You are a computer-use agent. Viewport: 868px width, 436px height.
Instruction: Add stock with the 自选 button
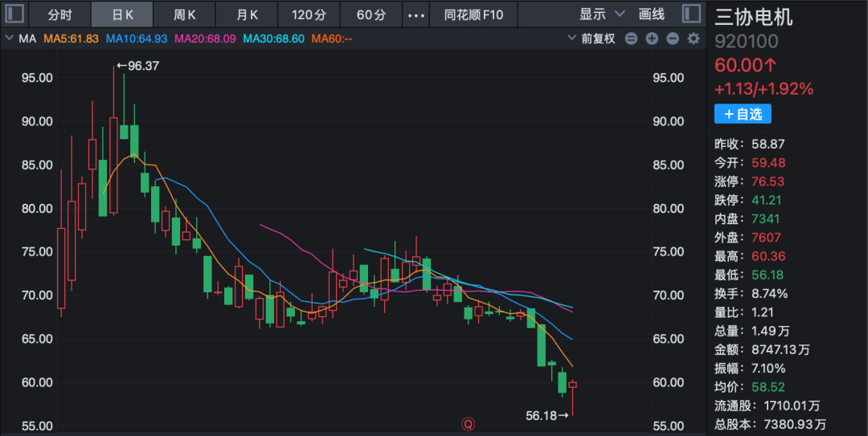(x=743, y=114)
